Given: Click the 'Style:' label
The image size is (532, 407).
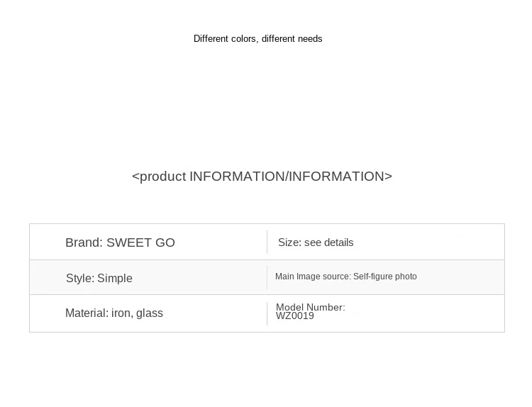Looking at the screenshot, I should click(80, 278).
